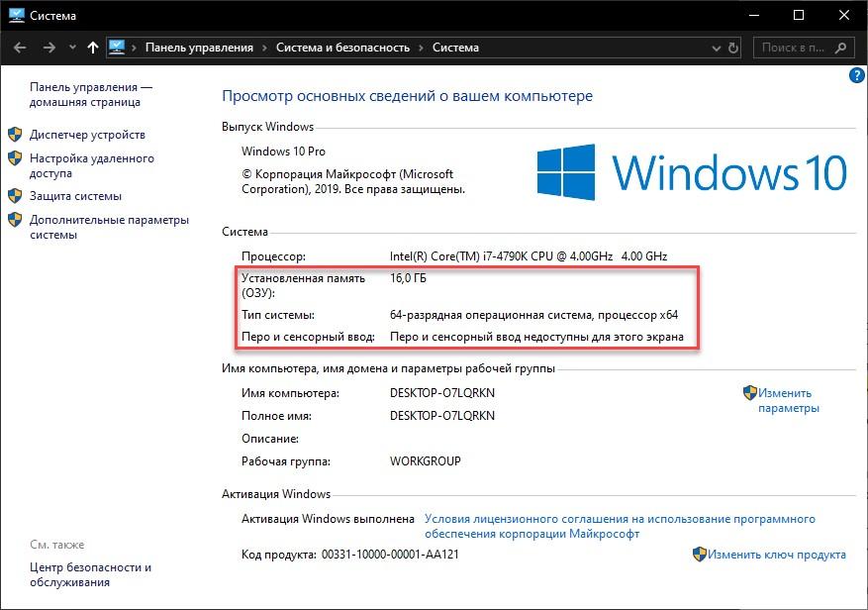Screen dimensions: 868x610
Task: Select the page heading Просмотр основных сведений
Action: click(x=407, y=96)
